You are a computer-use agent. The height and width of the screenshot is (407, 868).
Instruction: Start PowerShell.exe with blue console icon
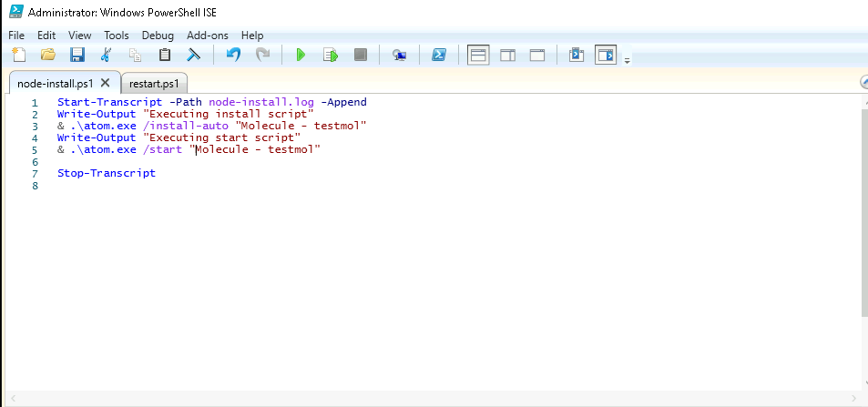click(x=439, y=55)
